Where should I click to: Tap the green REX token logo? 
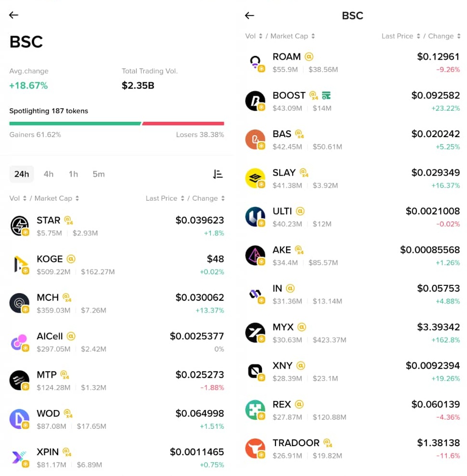(255, 410)
